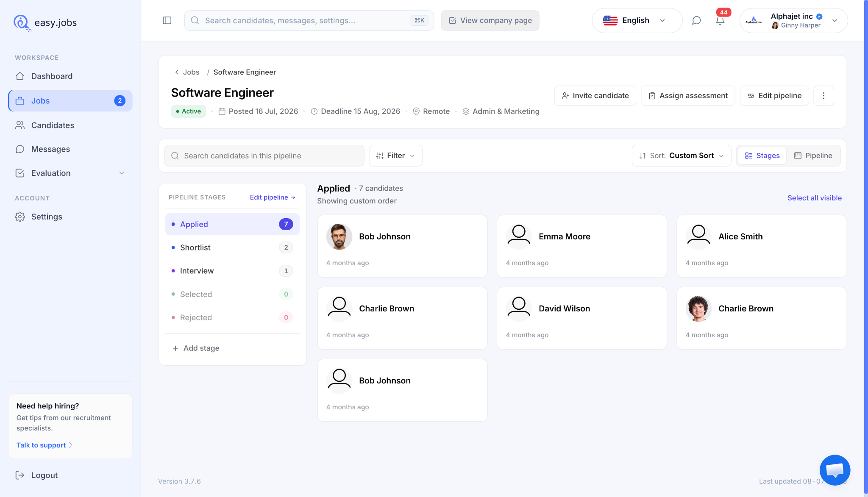
Task: Click the plus icon beside Add stage
Action: (x=175, y=348)
